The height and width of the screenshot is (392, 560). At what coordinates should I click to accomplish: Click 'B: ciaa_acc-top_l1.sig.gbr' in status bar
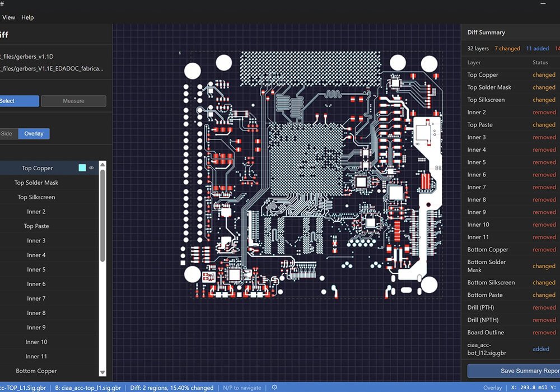click(x=88, y=388)
